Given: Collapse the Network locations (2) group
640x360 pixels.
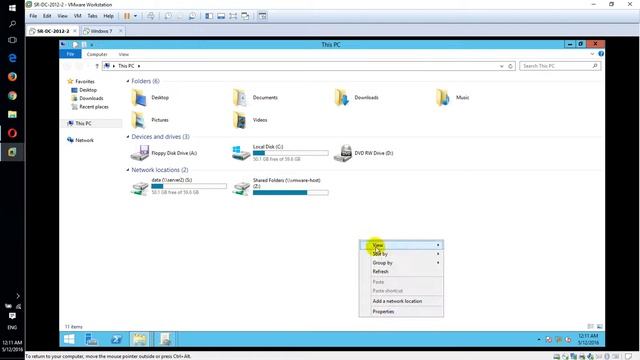Looking at the screenshot, I should pos(128,170).
